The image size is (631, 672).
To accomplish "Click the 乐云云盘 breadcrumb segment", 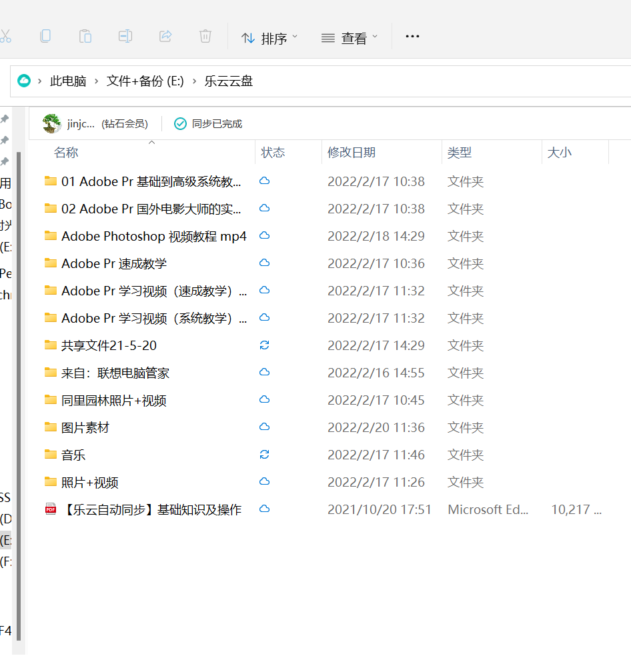I will (229, 81).
